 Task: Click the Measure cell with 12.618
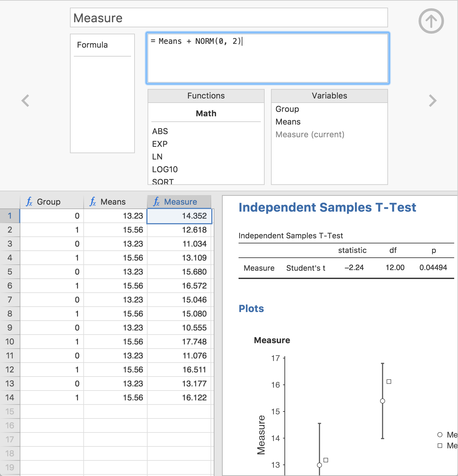tap(179, 230)
